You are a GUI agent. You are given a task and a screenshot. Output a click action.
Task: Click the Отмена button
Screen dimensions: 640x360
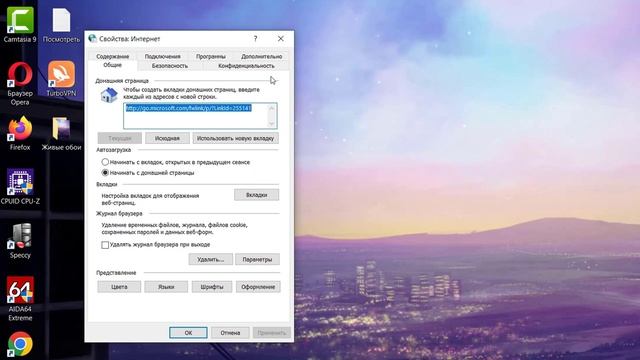click(x=230, y=333)
